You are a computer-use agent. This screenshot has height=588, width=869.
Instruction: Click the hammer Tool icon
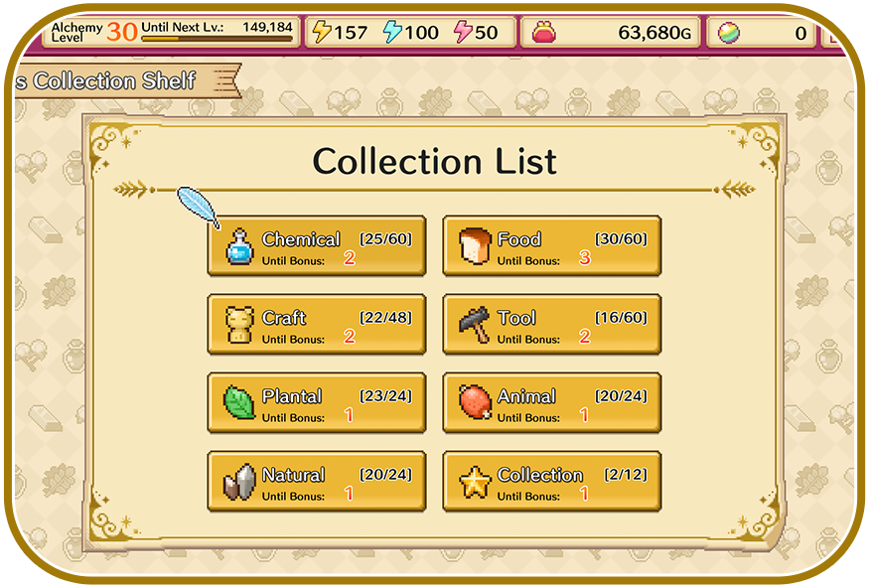[x=475, y=325]
